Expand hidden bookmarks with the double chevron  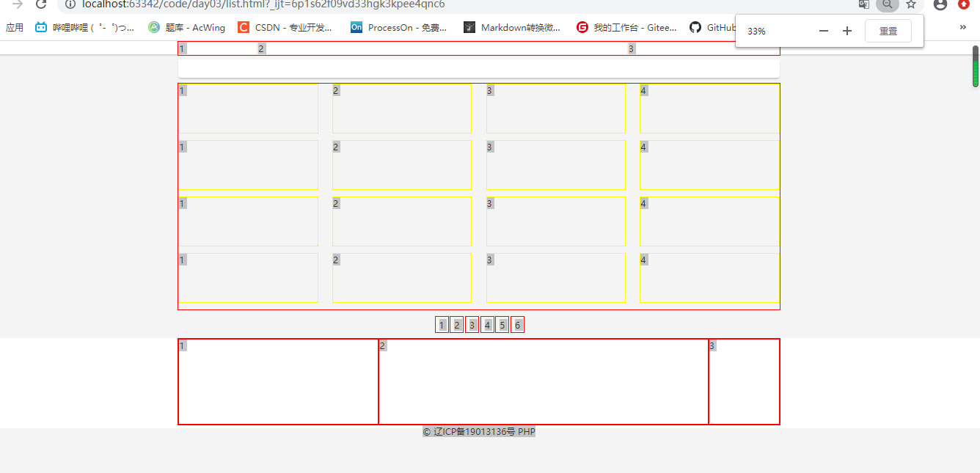962,27
